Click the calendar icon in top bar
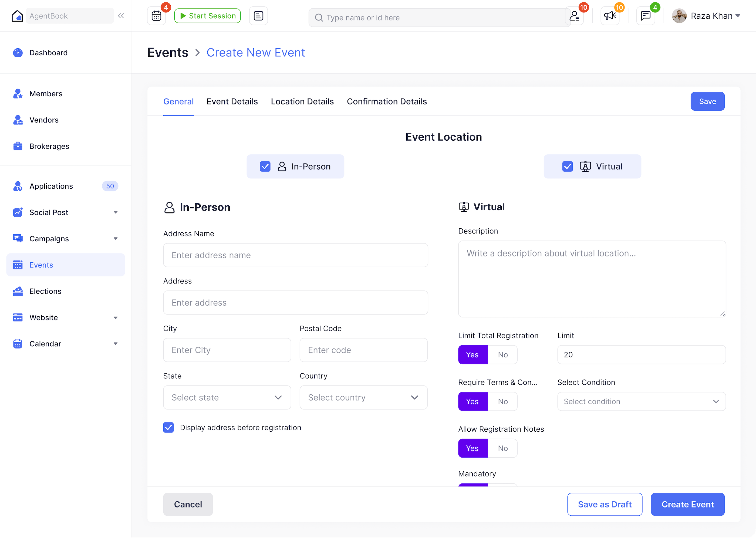This screenshot has width=756, height=538. tap(156, 16)
